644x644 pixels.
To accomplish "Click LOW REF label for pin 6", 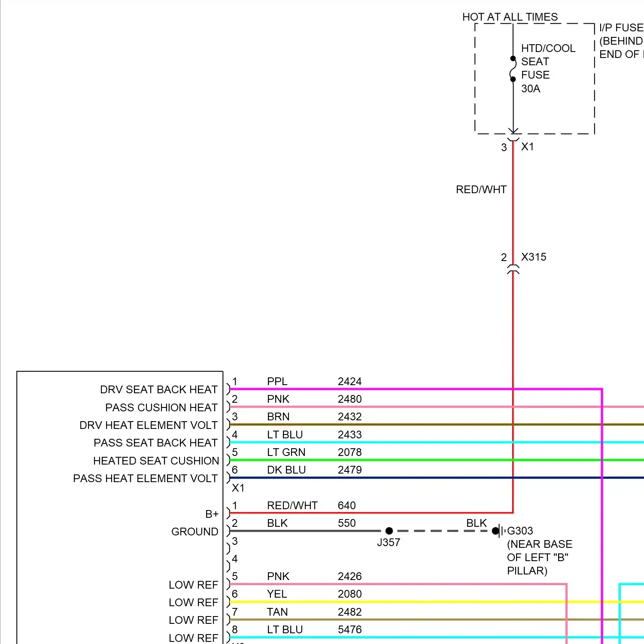I will 194,603.
